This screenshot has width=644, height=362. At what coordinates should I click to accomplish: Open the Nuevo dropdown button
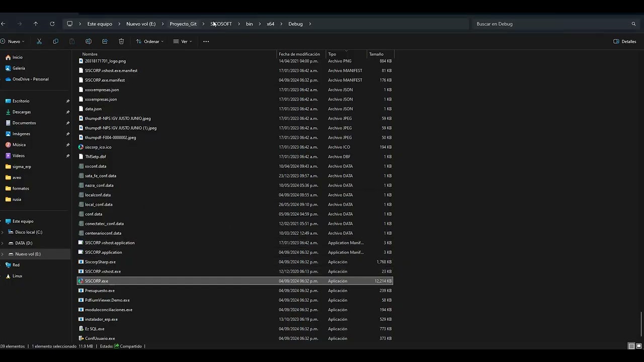click(13, 41)
